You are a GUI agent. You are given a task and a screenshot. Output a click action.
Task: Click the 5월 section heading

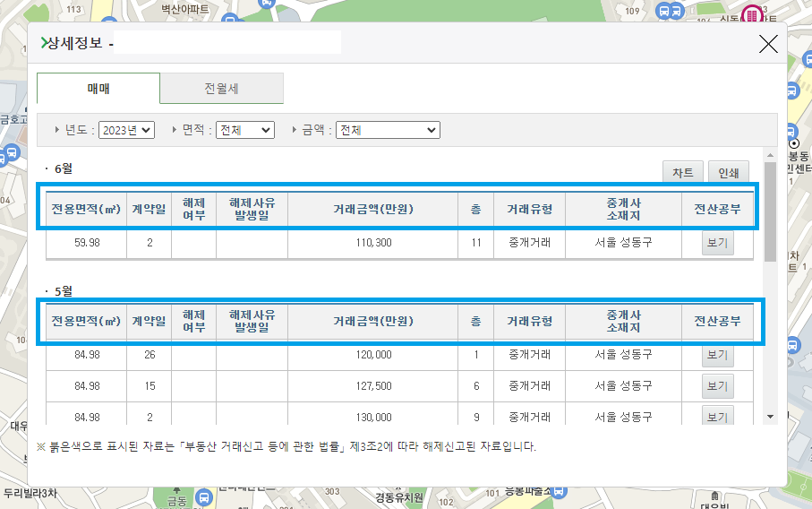pyautogui.click(x=64, y=291)
